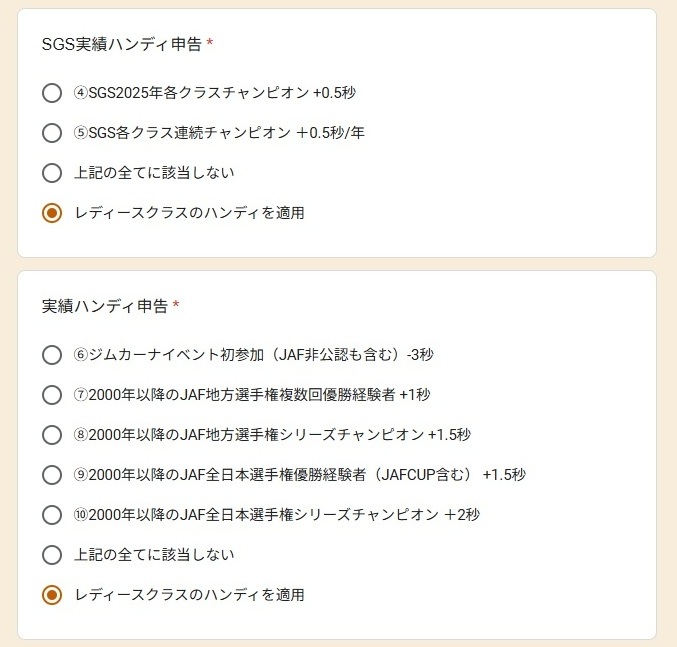This screenshot has height=647, width=677.
Task: Click the ⑩JAF全日本選手権シリーズチャンピオン +2秒 label text
Action: (x=277, y=515)
